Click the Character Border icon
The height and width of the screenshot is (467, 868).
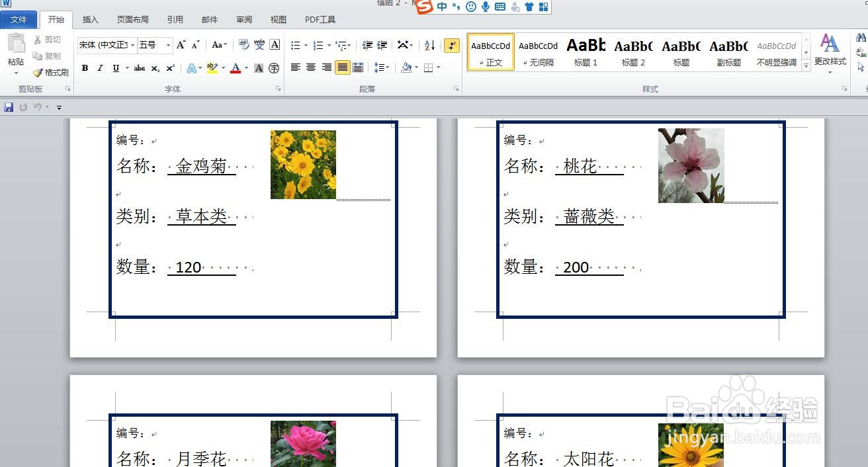point(275,45)
